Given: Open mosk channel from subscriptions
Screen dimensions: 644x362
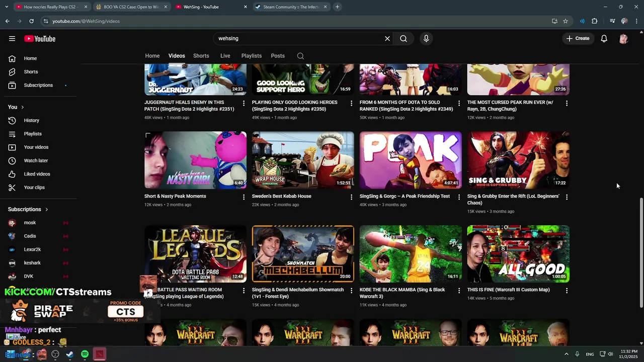Looking at the screenshot, I should click(x=30, y=223).
